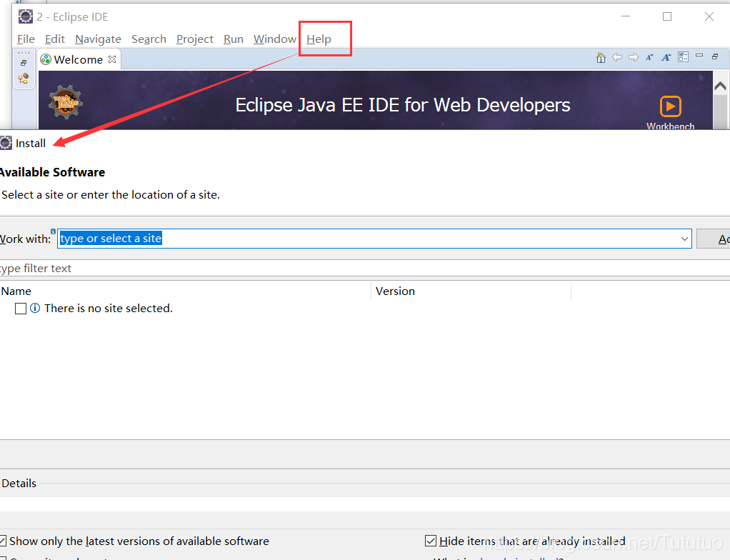The height and width of the screenshot is (560, 730).
Task: Launch the Workbench play icon
Action: click(671, 106)
